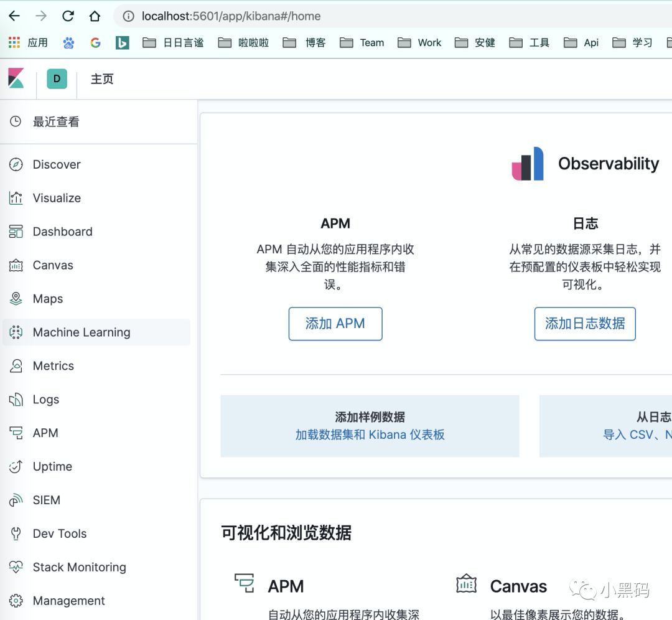This screenshot has width=672, height=620.
Task: Click the Dev Tools icon
Action: pyautogui.click(x=16, y=533)
